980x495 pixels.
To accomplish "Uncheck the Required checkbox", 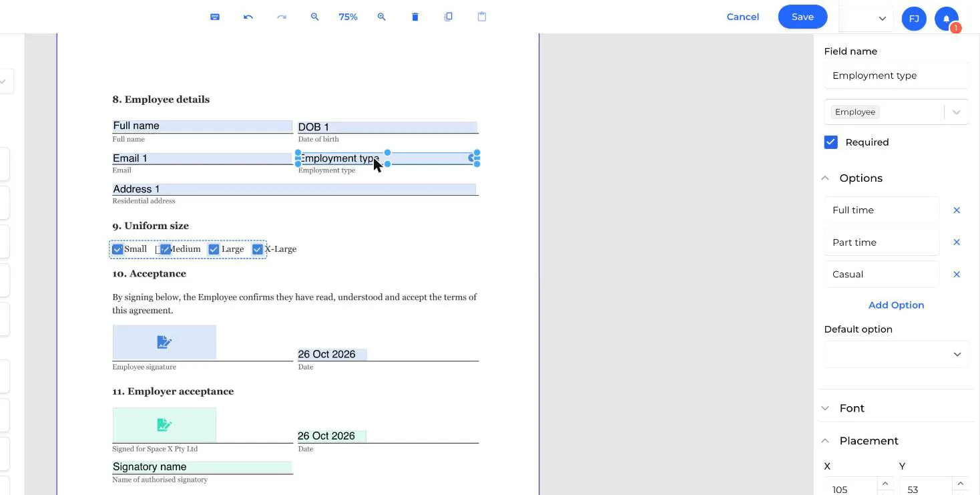I will (x=830, y=142).
